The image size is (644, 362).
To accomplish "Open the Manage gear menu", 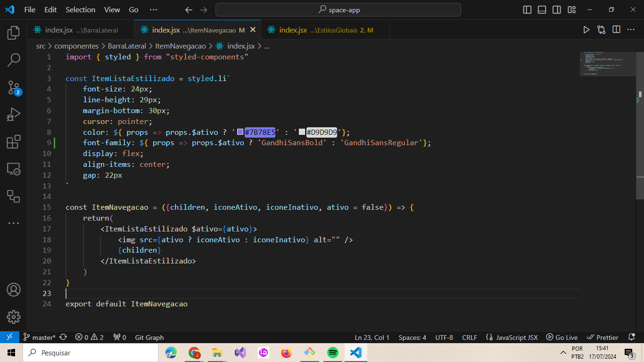I will 14,317.
